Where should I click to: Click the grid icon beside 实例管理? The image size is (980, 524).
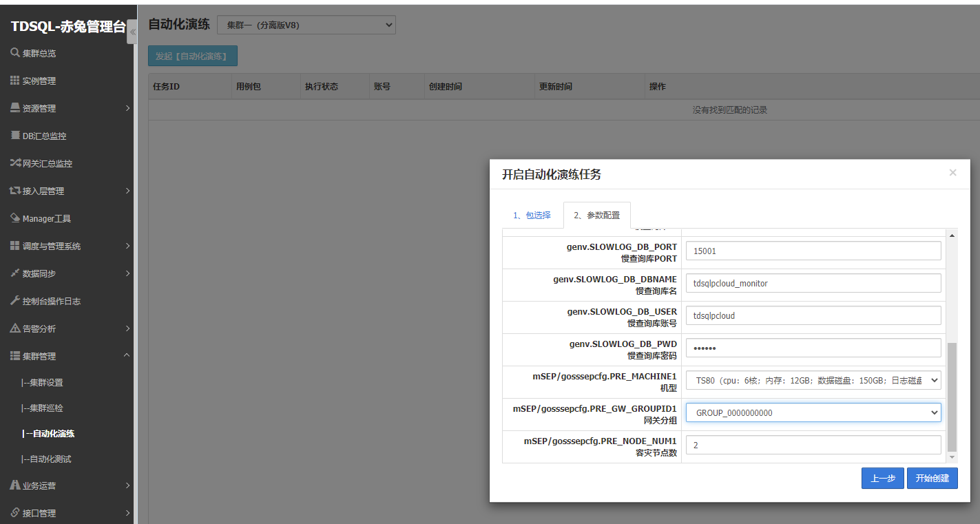[x=15, y=81]
